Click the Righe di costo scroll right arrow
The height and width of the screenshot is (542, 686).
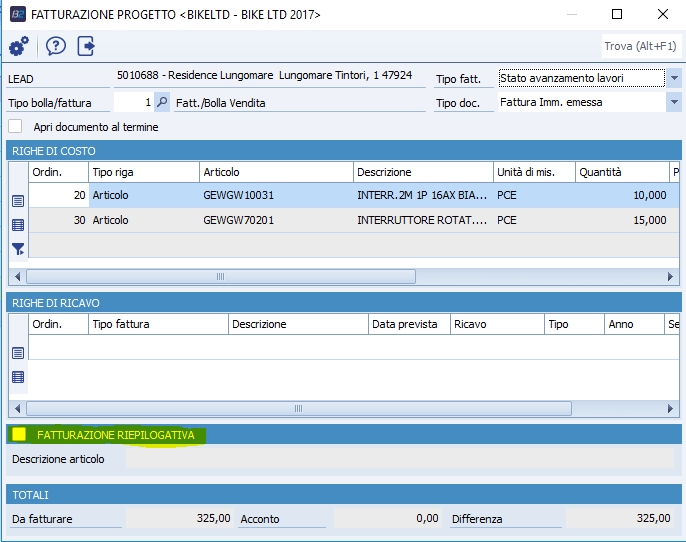pos(670,276)
